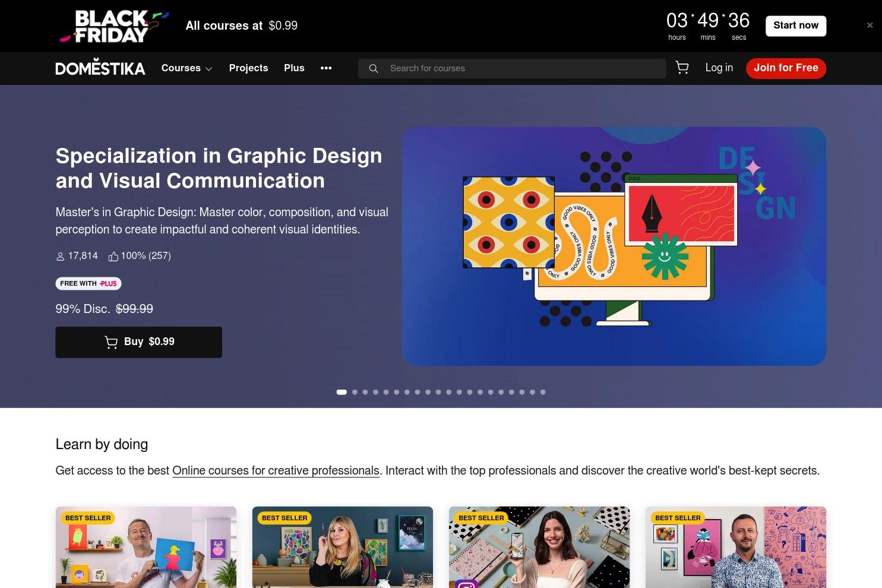
Task: Click the Black Friday logo in the banner
Action: tap(114, 26)
